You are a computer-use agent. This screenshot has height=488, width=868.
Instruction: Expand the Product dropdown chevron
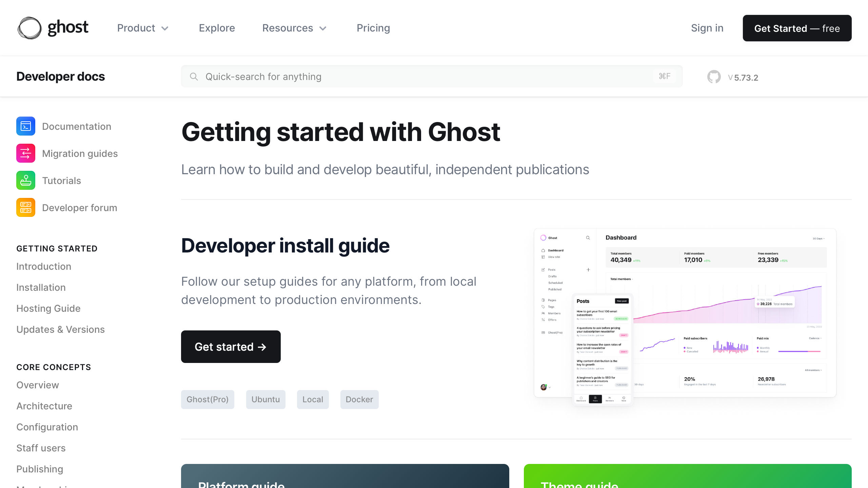click(165, 28)
